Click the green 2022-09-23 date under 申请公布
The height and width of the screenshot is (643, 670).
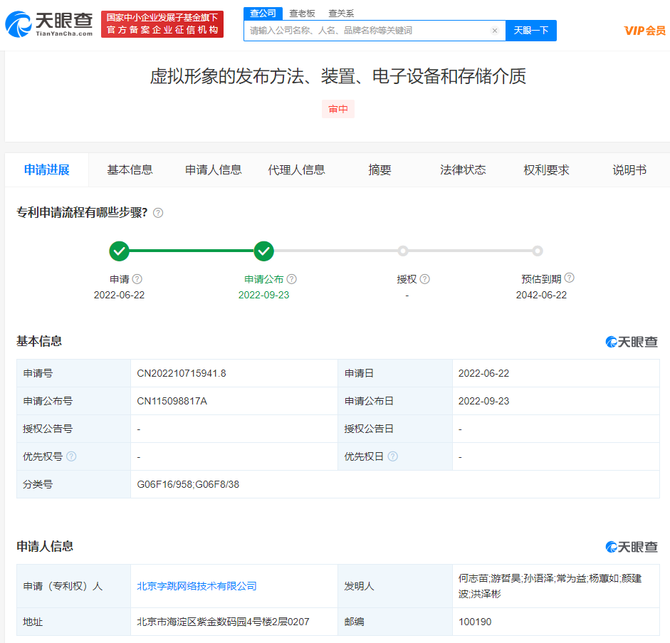pyautogui.click(x=264, y=295)
